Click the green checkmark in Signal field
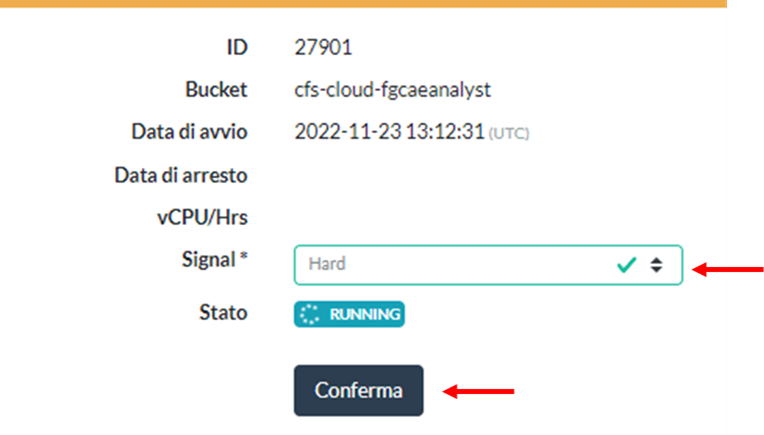Viewport: 764px width, 435px height. (626, 265)
